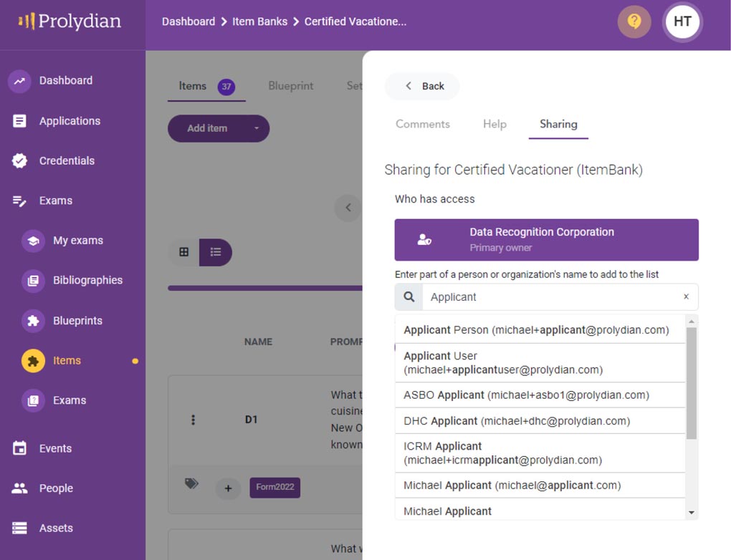731x560 pixels.
Task: Click the tags icon under item D1
Action: click(x=191, y=483)
